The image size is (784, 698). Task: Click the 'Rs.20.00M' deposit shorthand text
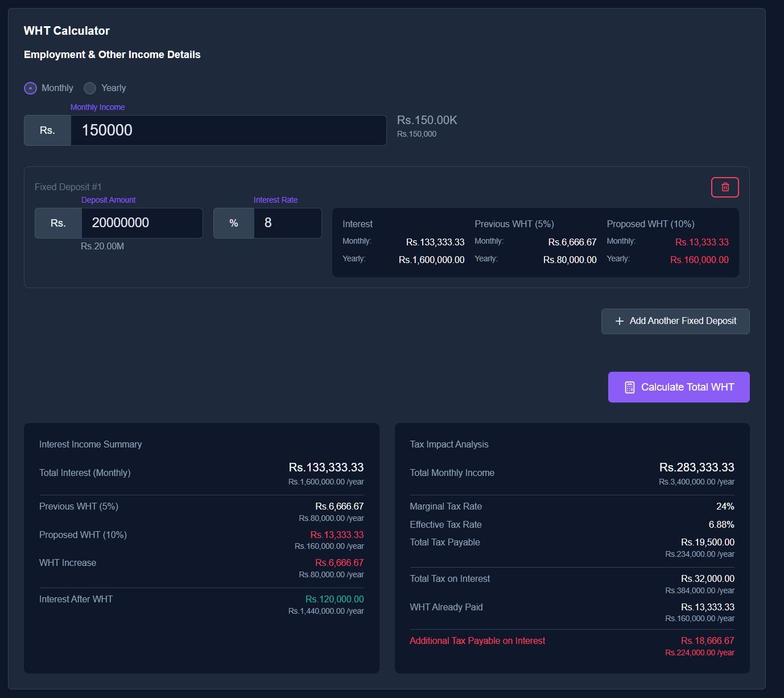(x=102, y=247)
